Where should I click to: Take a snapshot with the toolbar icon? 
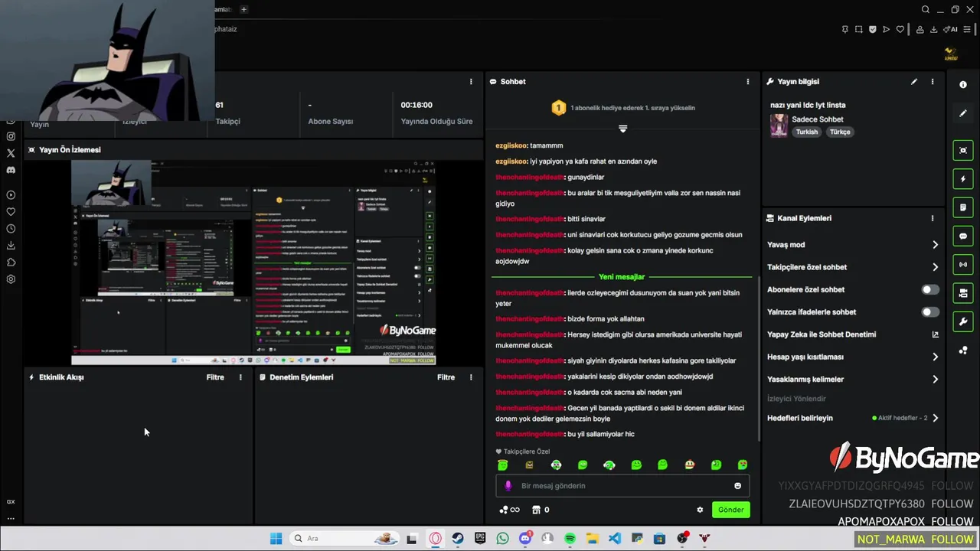859,29
